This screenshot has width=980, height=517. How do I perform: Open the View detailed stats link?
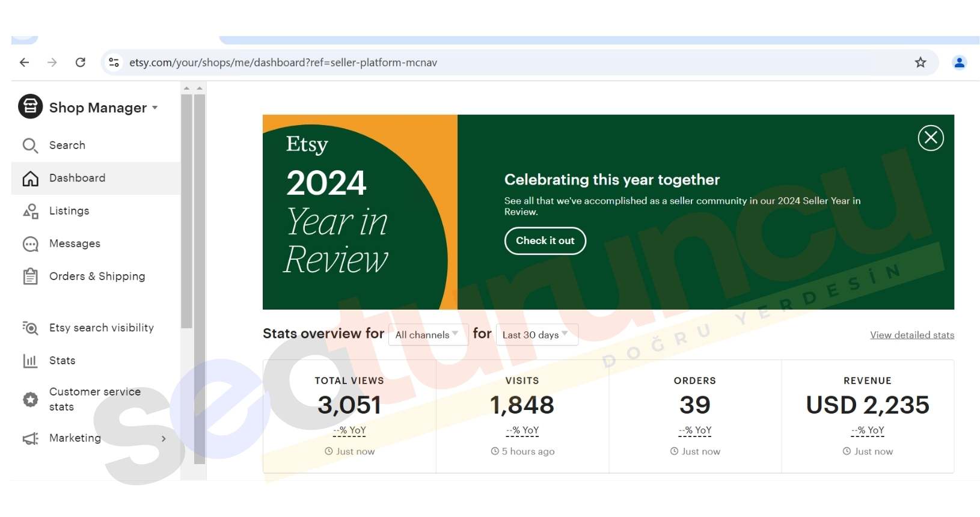click(912, 335)
